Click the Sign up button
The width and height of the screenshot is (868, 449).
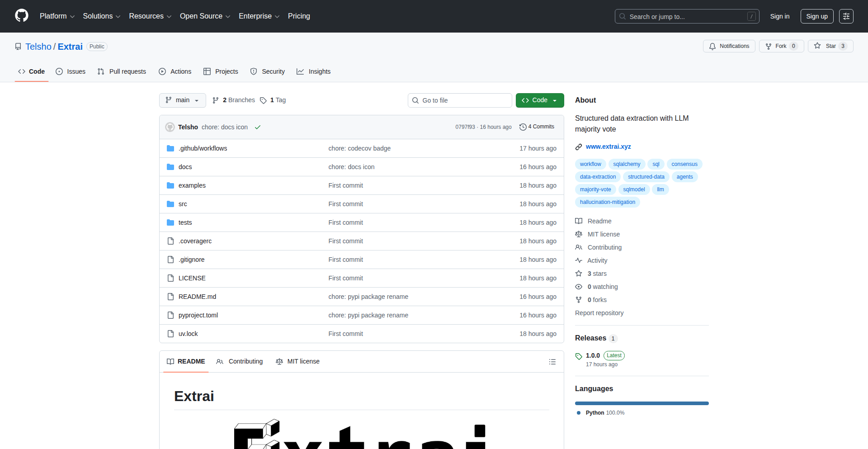coord(817,16)
